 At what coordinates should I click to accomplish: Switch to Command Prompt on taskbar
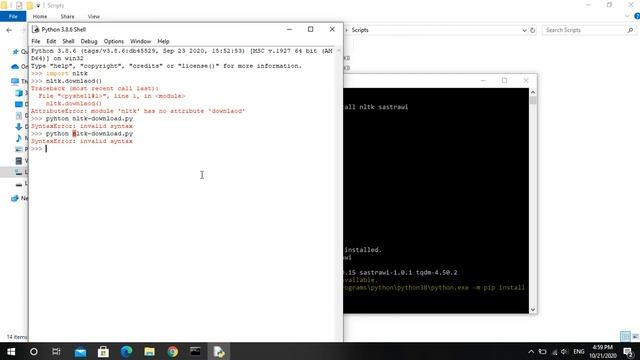tap(196, 351)
